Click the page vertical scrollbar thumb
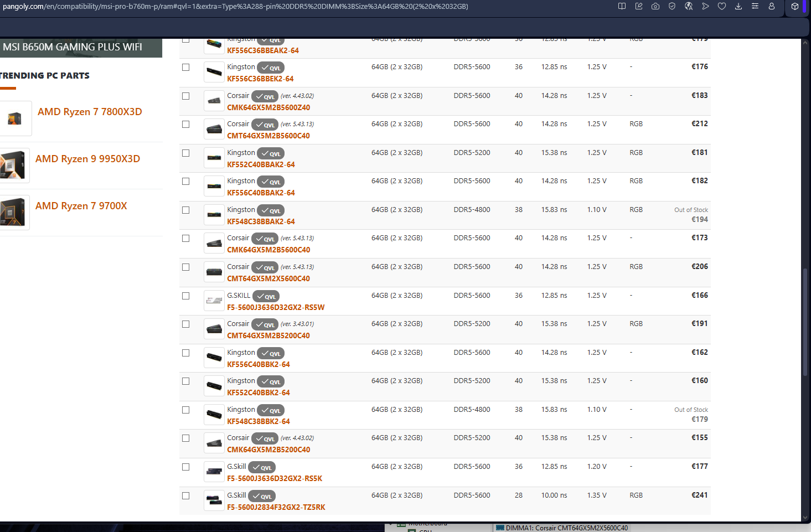The width and height of the screenshot is (811, 532). pyautogui.click(x=805, y=322)
